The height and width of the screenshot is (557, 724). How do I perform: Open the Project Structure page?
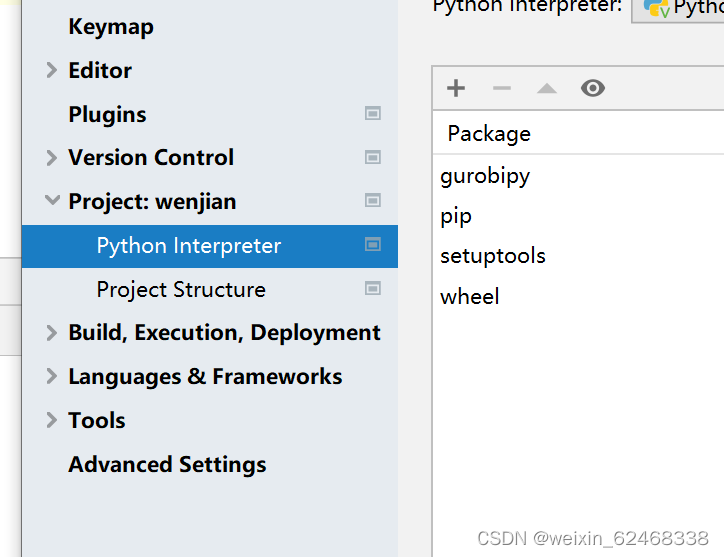coord(181,289)
